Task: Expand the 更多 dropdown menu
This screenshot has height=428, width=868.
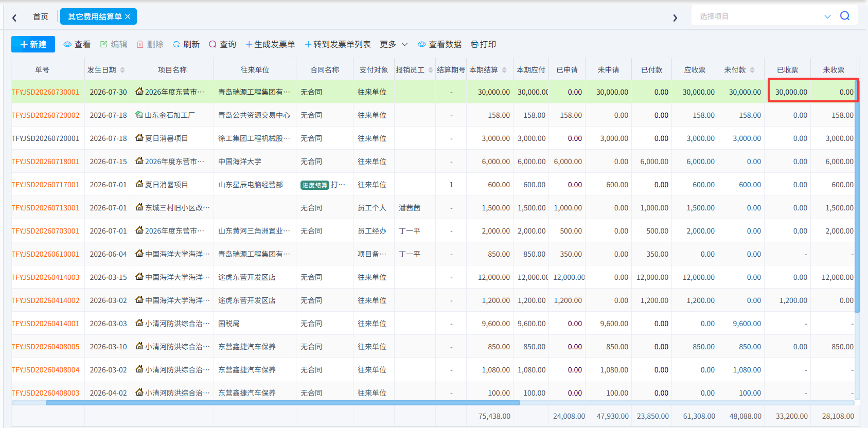Action: (394, 44)
